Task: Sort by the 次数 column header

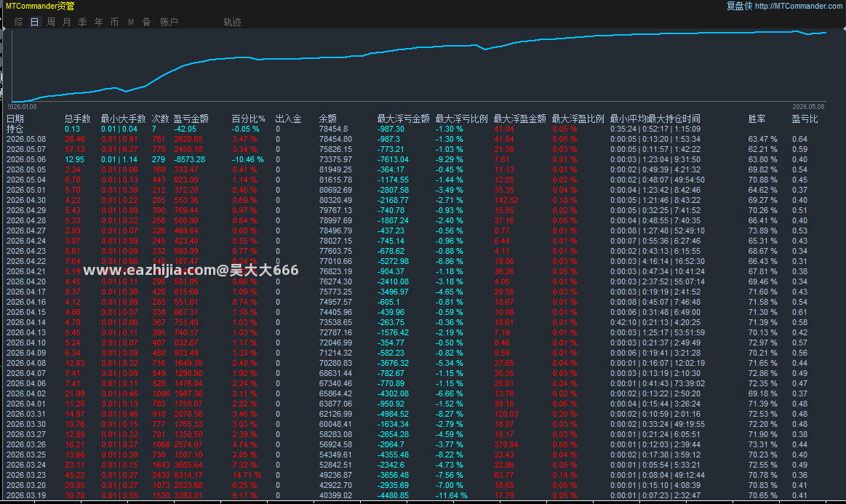Action: tap(160, 119)
